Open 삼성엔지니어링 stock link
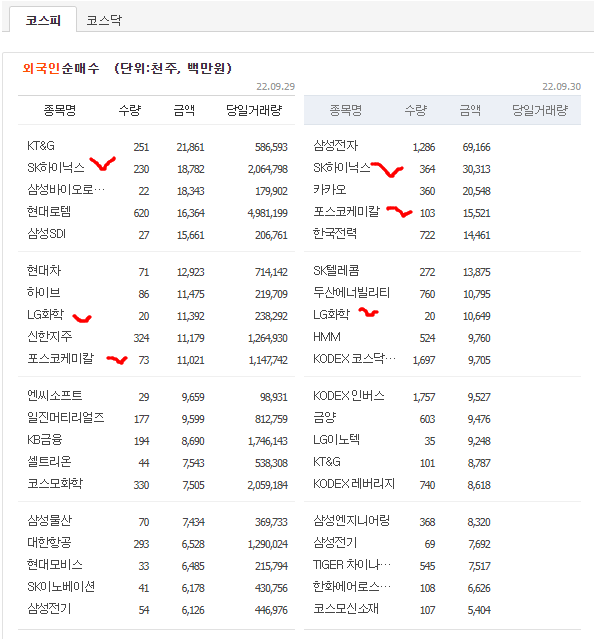 [352, 521]
